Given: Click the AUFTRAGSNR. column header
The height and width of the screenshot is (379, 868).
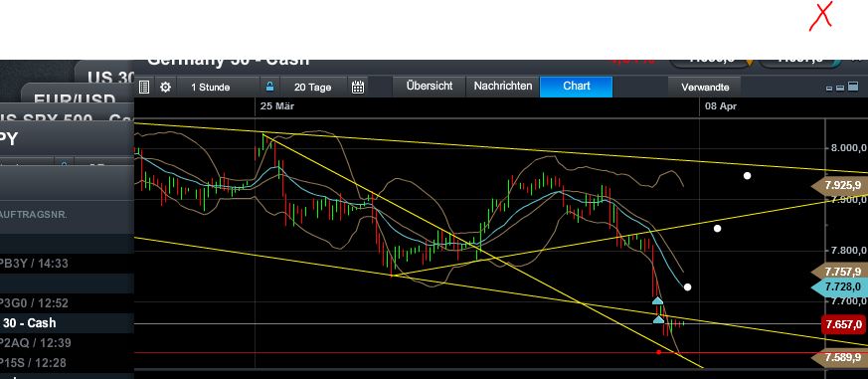Looking at the screenshot, I should 34,215.
